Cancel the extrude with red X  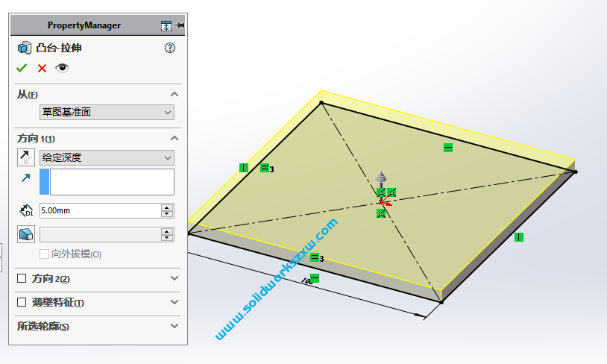coord(42,68)
